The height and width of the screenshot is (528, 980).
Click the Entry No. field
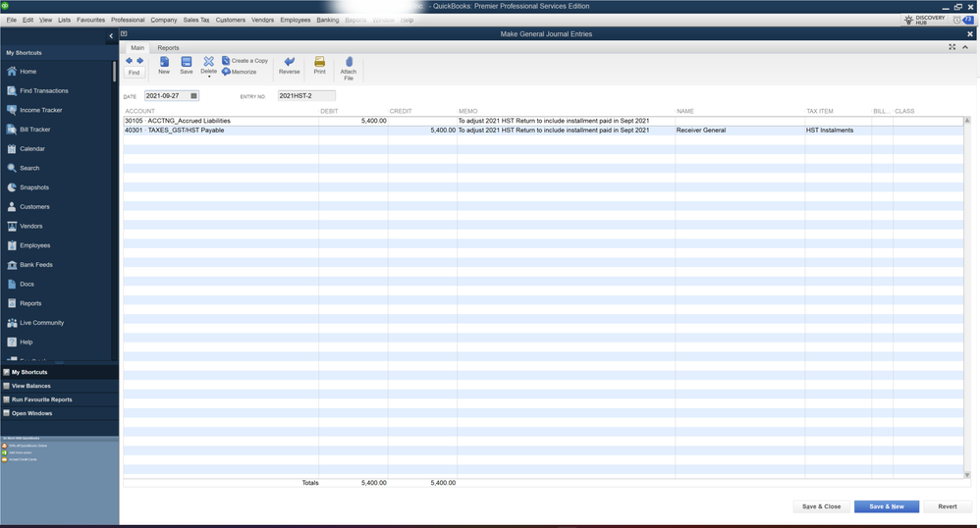pyautogui.click(x=306, y=95)
